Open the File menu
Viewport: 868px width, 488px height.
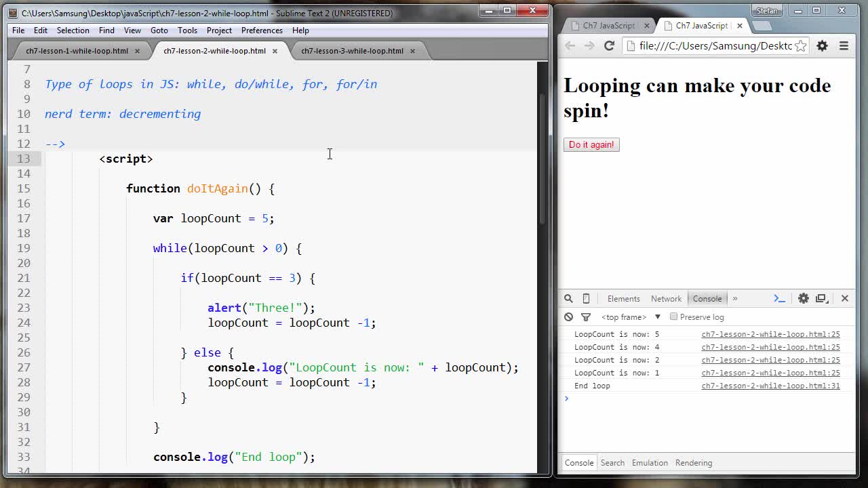coord(18,30)
